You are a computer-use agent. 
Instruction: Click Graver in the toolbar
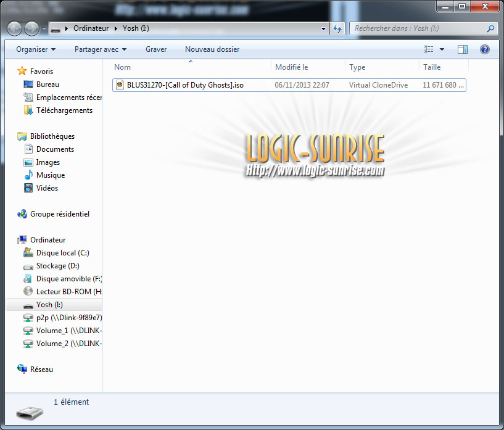click(156, 49)
